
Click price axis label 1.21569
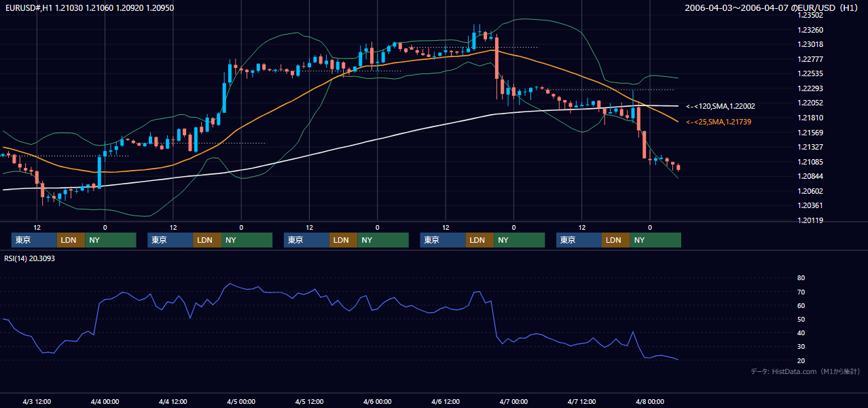click(810, 133)
